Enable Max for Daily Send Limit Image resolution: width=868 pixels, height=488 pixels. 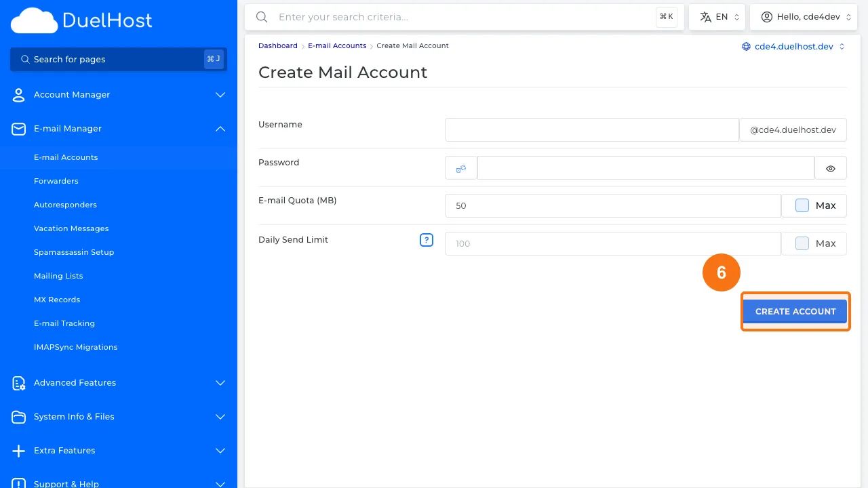pos(802,243)
